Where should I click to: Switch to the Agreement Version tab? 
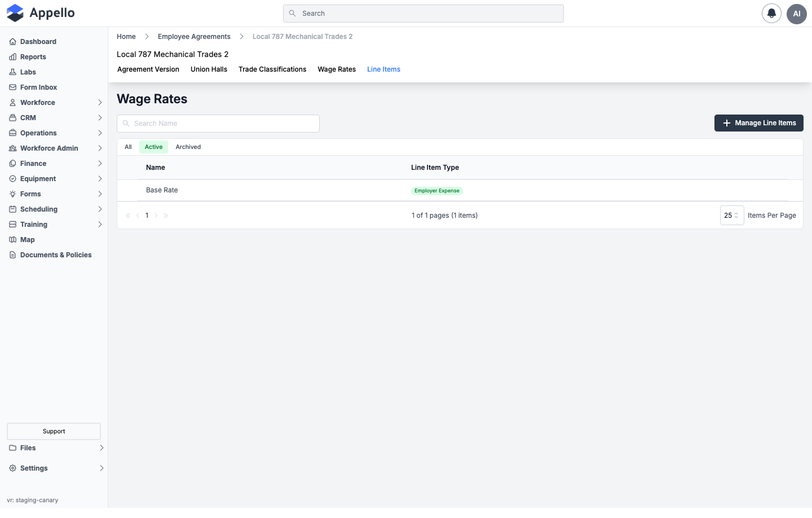pyautogui.click(x=148, y=69)
